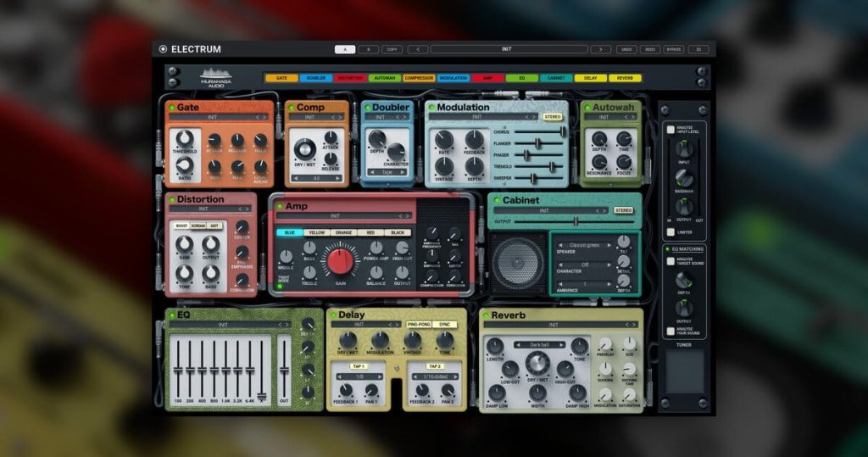The width and height of the screenshot is (868, 457).
Task: Open the Doubler Type selector
Action: point(387,172)
